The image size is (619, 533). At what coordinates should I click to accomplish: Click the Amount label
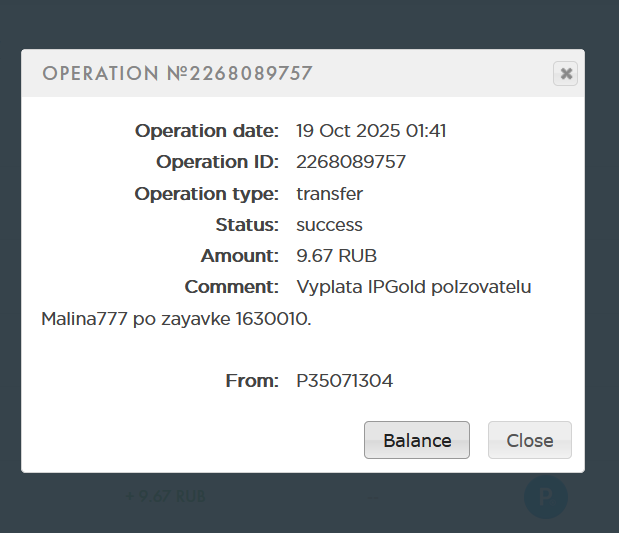pos(239,256)
